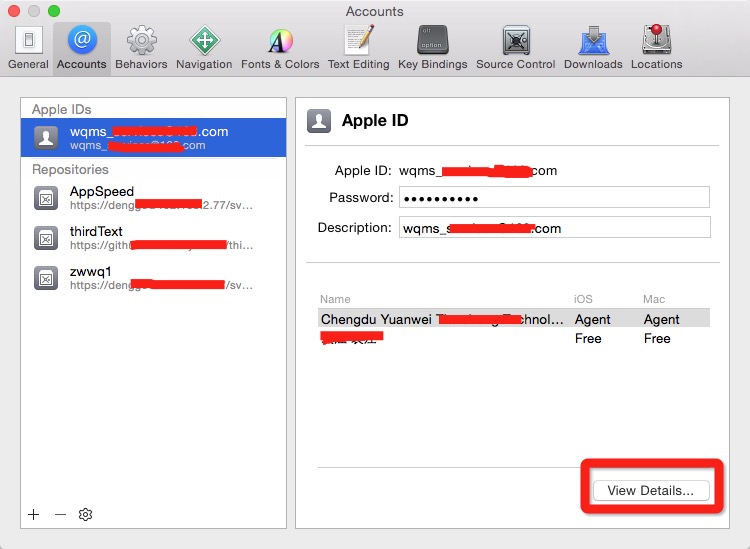Click the iOS column header
Screen dimensions: 750x549
pyautogui.click(x=583, y=299)
